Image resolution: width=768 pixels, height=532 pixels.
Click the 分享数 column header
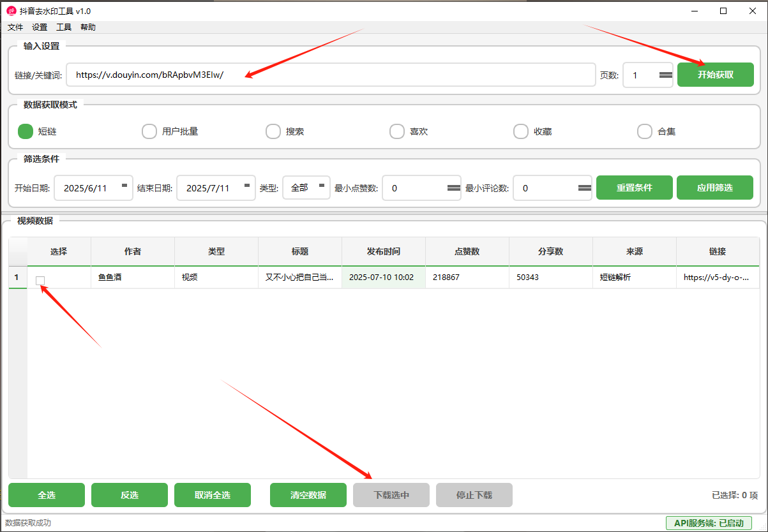pos(551,251)
